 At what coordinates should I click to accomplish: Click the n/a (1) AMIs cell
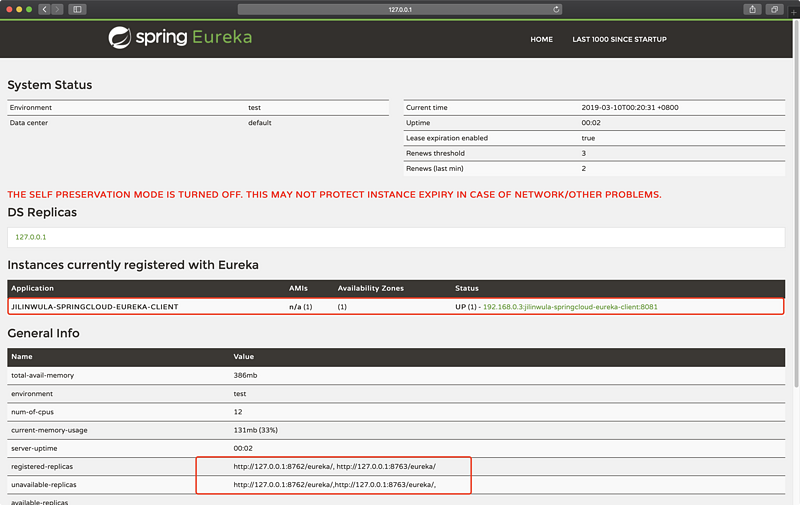pos(301,307)
